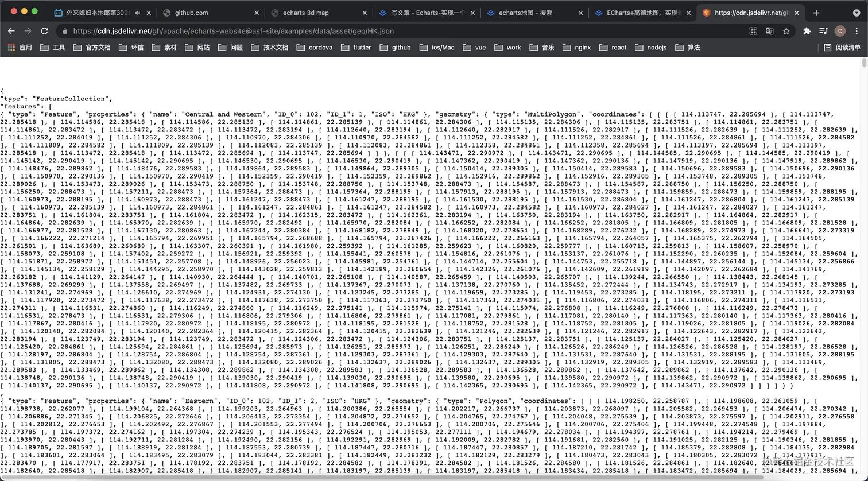Open the 工具 bookmark folder

(53, 48)
